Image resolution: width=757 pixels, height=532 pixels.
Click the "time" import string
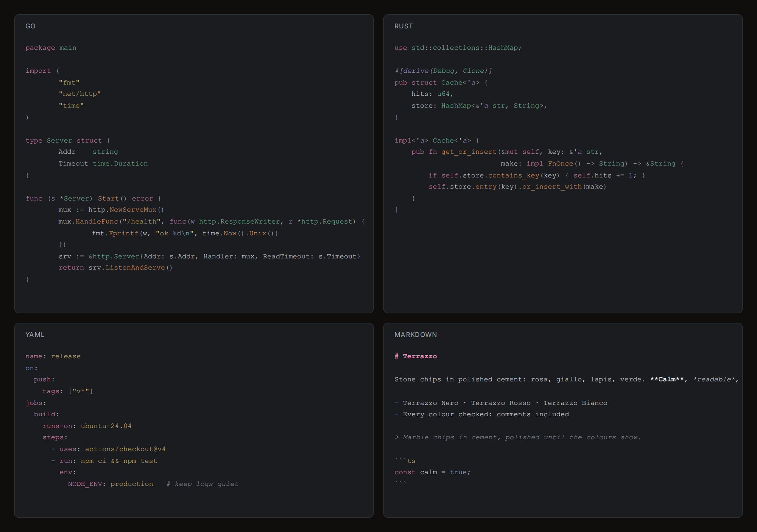point(71,106)
